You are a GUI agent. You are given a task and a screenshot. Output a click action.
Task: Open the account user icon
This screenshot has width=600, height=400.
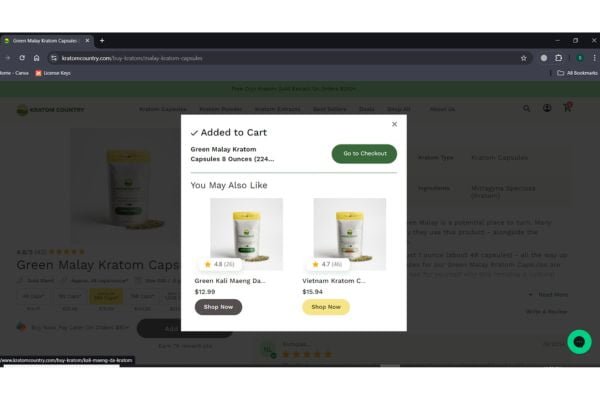pos(547,108)
